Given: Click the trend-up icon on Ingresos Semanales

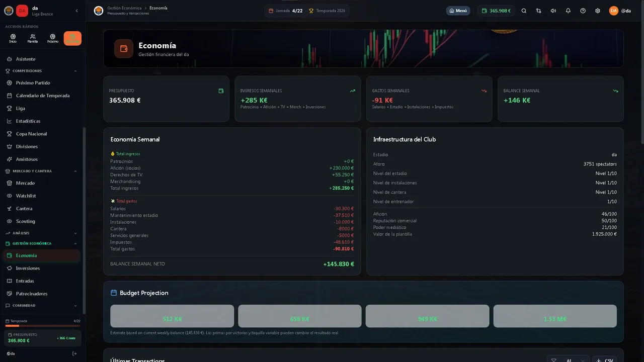Looking at the screenshot, I should pyautogui.click(x=353, y=91).
